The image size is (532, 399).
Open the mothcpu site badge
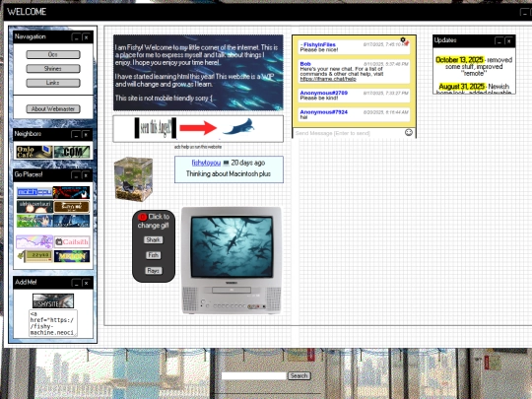(34, 192)
